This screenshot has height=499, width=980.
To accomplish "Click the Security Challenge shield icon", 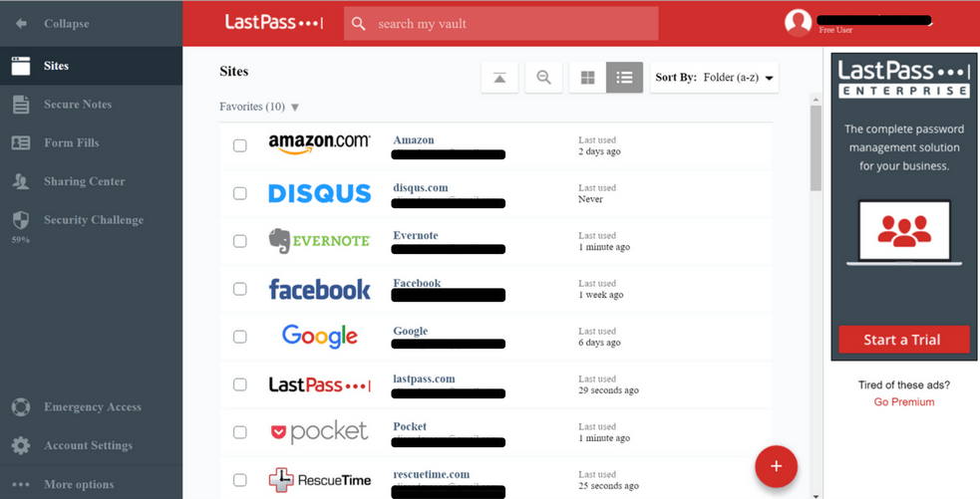I will tap(21, 220).
